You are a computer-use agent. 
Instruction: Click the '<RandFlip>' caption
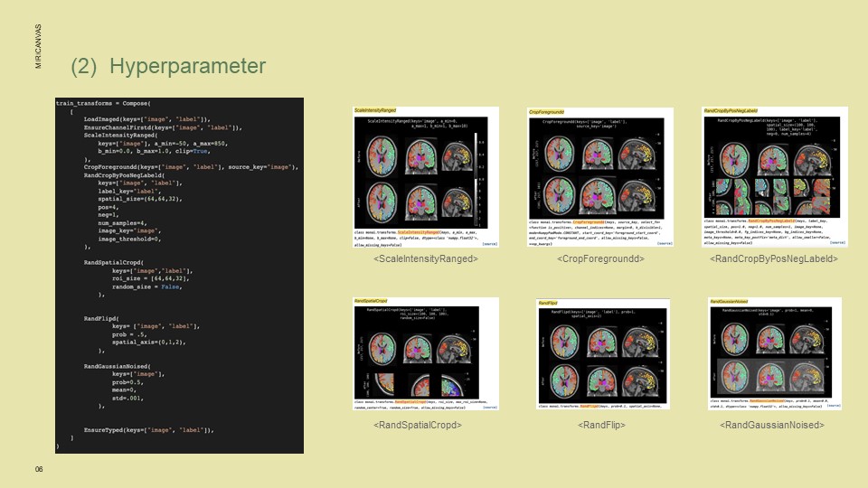point(602,425)
